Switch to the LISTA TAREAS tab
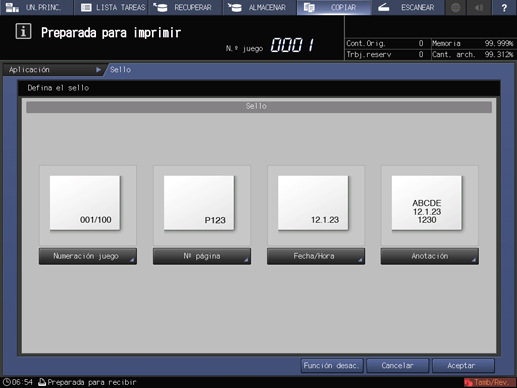Image resolution: width=517 pixels, height=388 pixels. click(111, 7)
